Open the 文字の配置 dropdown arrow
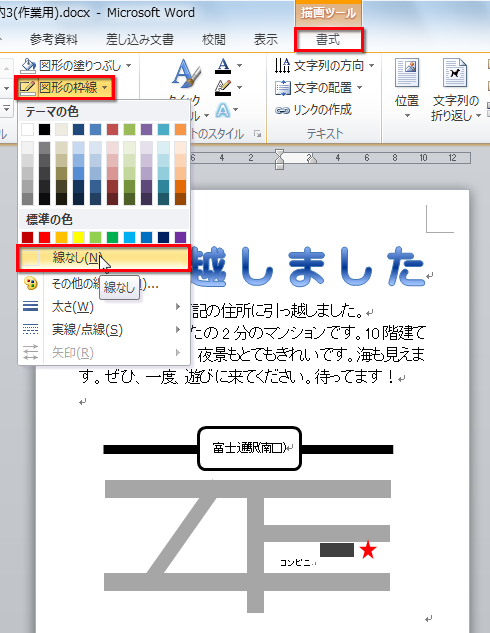490x633 pixels. [x=359, y=88]
